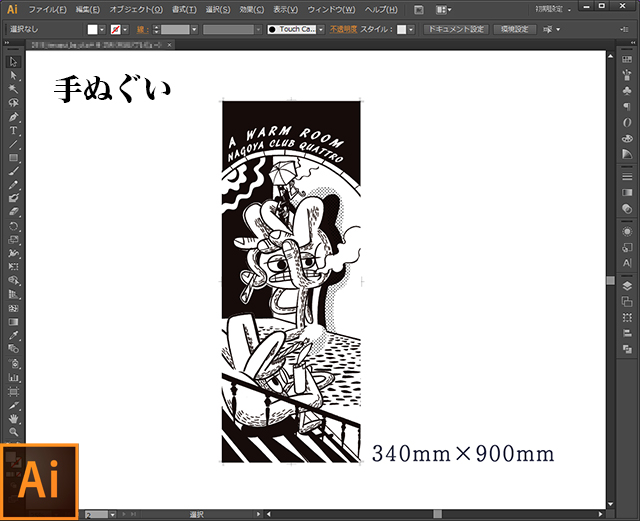Screen dimensions: 640x521
Task: Open the arrange documents dropdown
Action: (443, 9)
